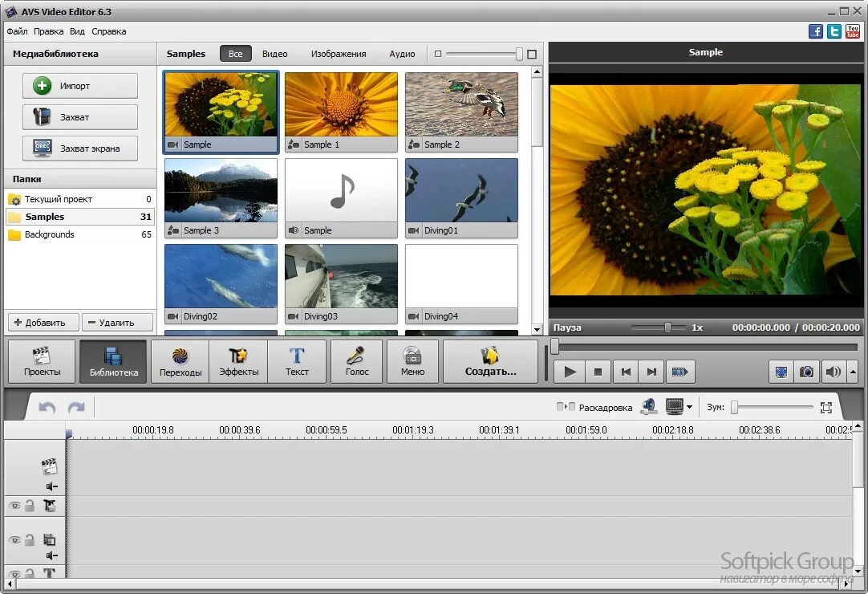Image resolution: width=868 pixels, height=594 pixels.
Task: Take a snapshot with the camera icon
Action: coord(806,372)
